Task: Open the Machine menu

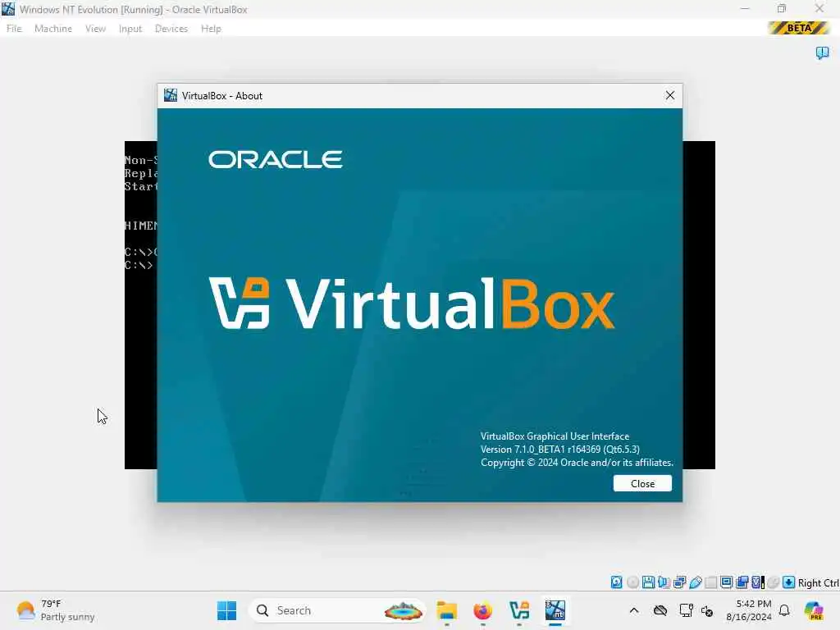Action: point(53,29)
